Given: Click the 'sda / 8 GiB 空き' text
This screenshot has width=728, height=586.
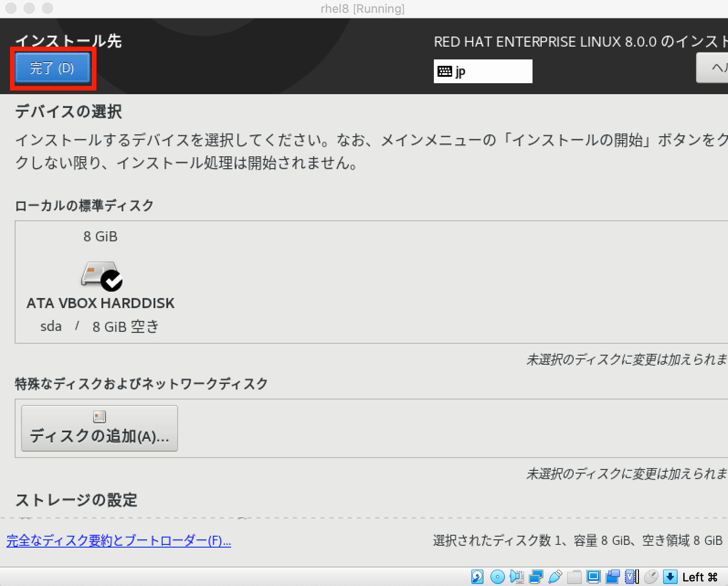Looking at the screenshot, I should [x=100, y=326].
